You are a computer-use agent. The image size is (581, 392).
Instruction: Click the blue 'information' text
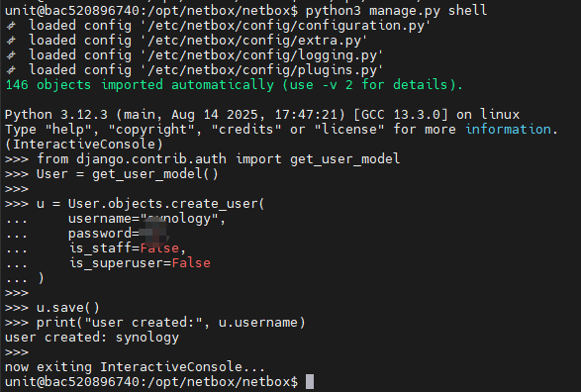(508, 130)
